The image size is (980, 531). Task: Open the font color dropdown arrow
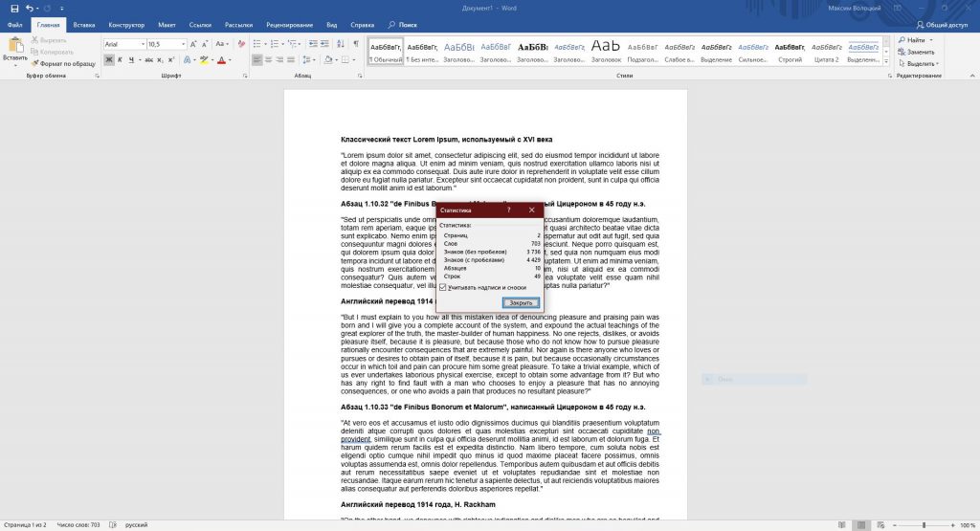[x=230, y=60]
